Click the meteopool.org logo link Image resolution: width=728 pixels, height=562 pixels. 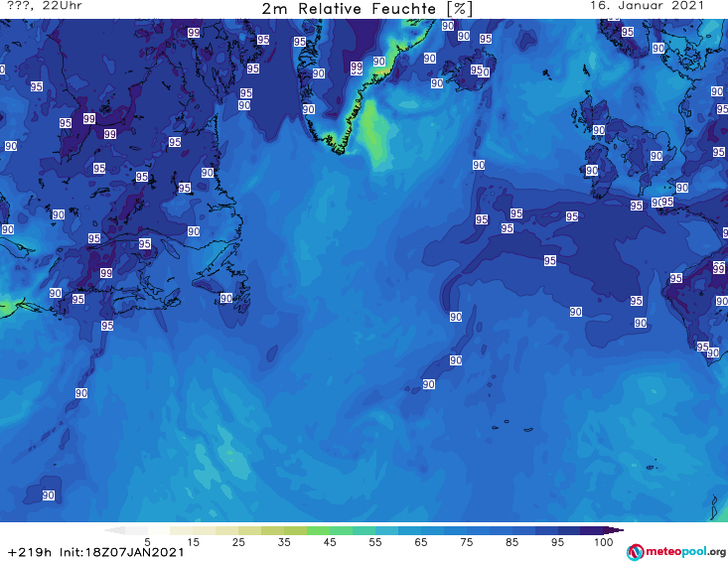pyautogui.click(x=676, y=552)
